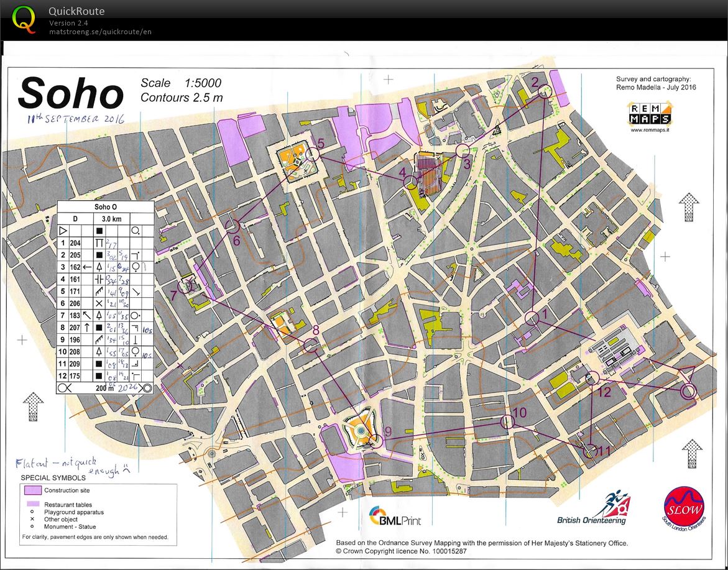
Task: Click the Soho O control sheet header
Action: coord(106,207)
